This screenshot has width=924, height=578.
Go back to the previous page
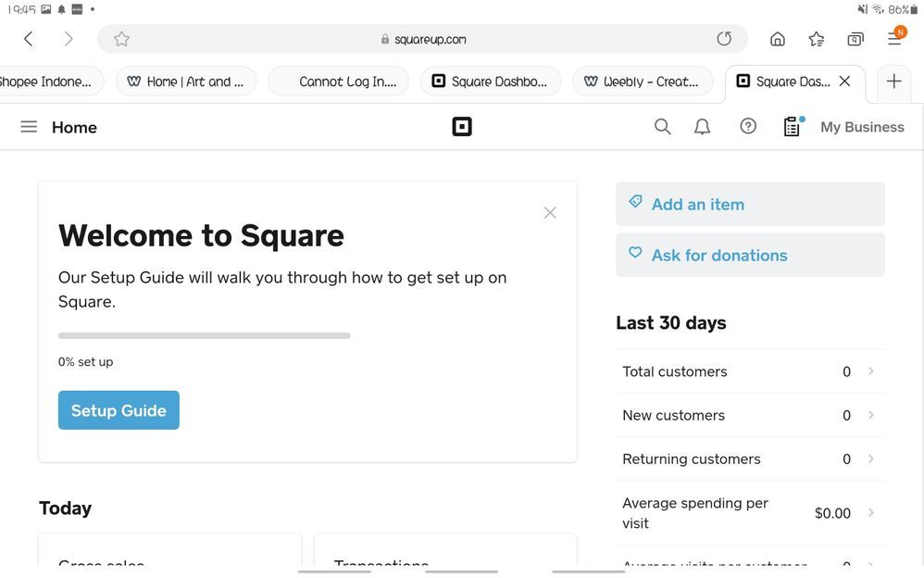pos(28,39)
